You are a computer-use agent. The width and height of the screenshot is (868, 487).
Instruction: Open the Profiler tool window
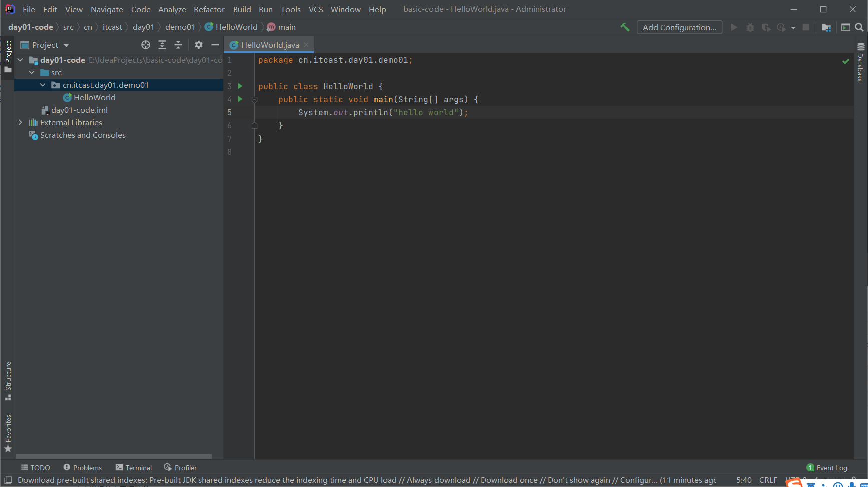[180, 467]
